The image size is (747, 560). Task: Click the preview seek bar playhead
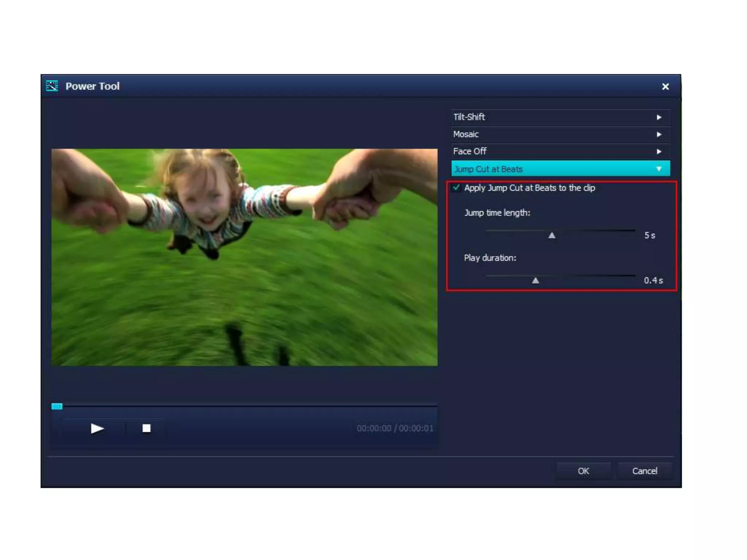click(57, 406)
